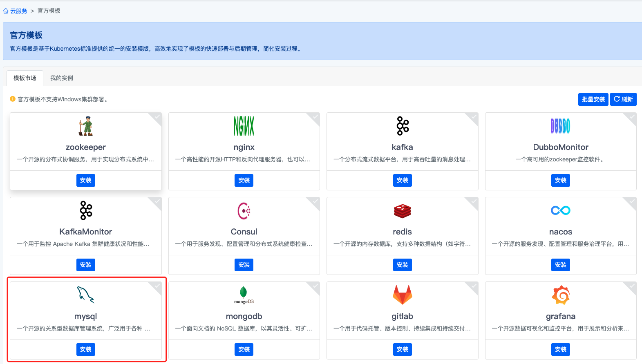Click the 官方模板 banner heading
The image size is (642, 364).
[26, 35]
